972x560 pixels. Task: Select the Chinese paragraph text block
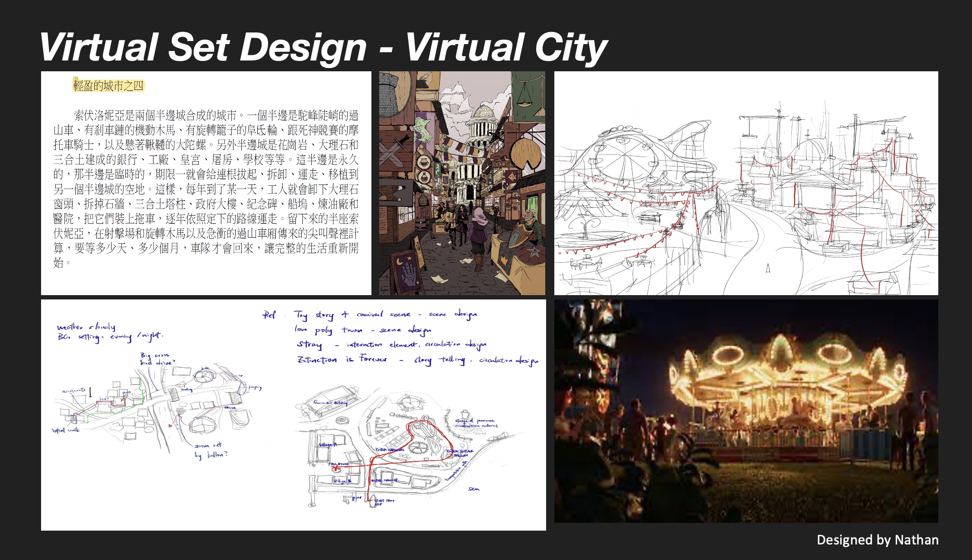pyautogui.click(x=206, y=189)
